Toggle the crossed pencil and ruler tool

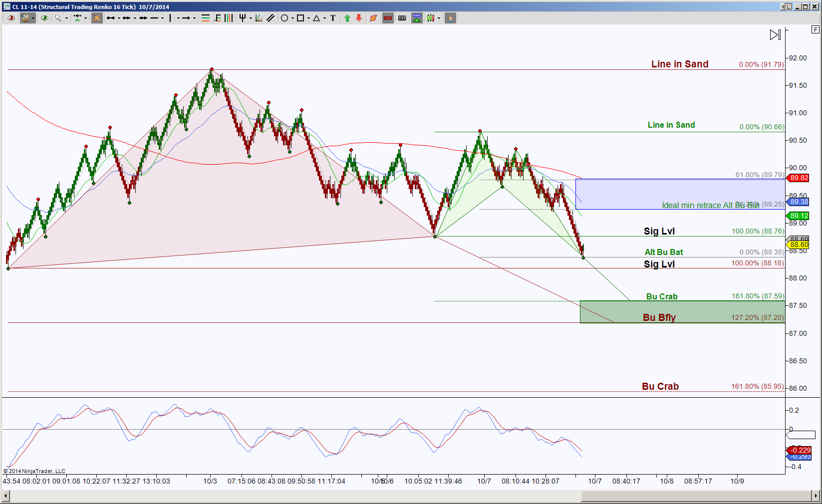click(x=97, y=18)
